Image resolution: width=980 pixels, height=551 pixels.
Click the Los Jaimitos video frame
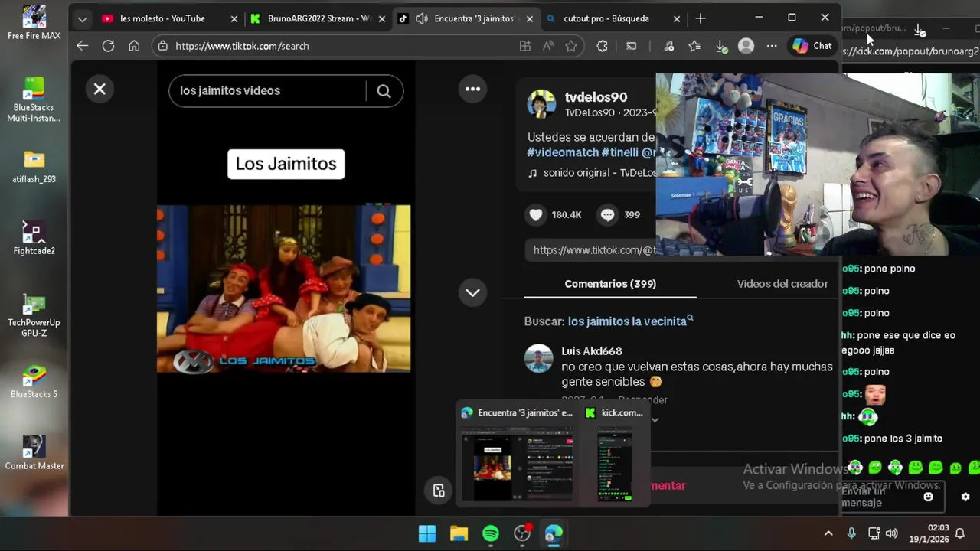tap(283, 289)
